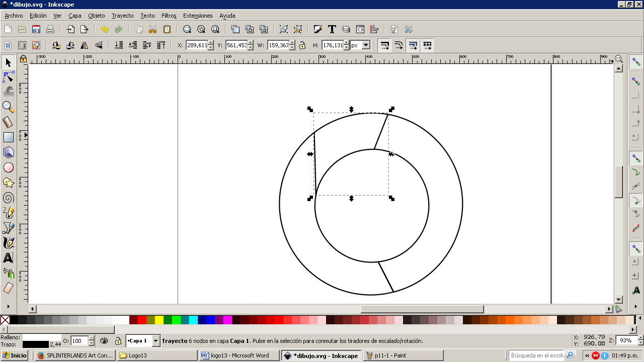The image size is (644, 362).
Task: Open the px units dropdown
Action: point(366,45)
